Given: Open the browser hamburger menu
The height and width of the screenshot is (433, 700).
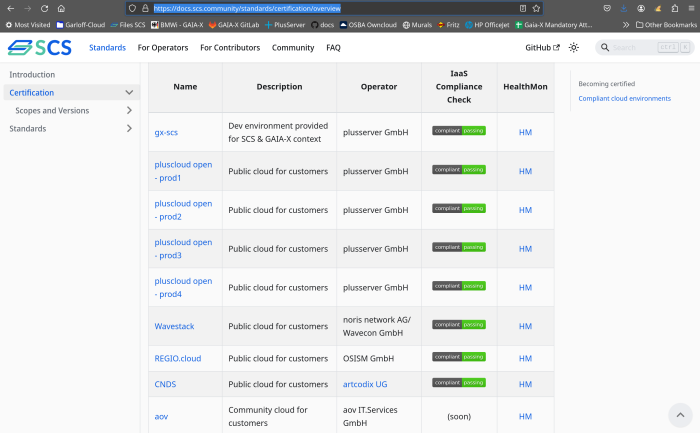Looking at the screenshot, I should pos(691,8).
